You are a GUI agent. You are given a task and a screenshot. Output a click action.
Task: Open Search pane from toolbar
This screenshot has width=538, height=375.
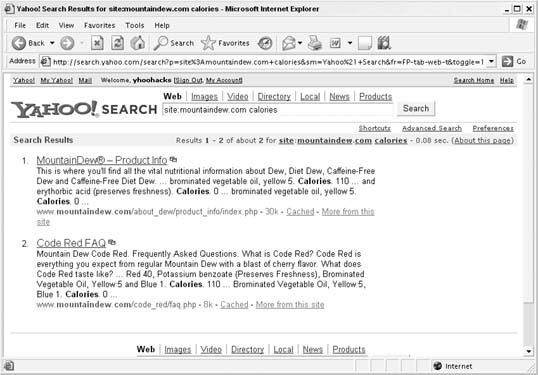(x=174, y=43)
